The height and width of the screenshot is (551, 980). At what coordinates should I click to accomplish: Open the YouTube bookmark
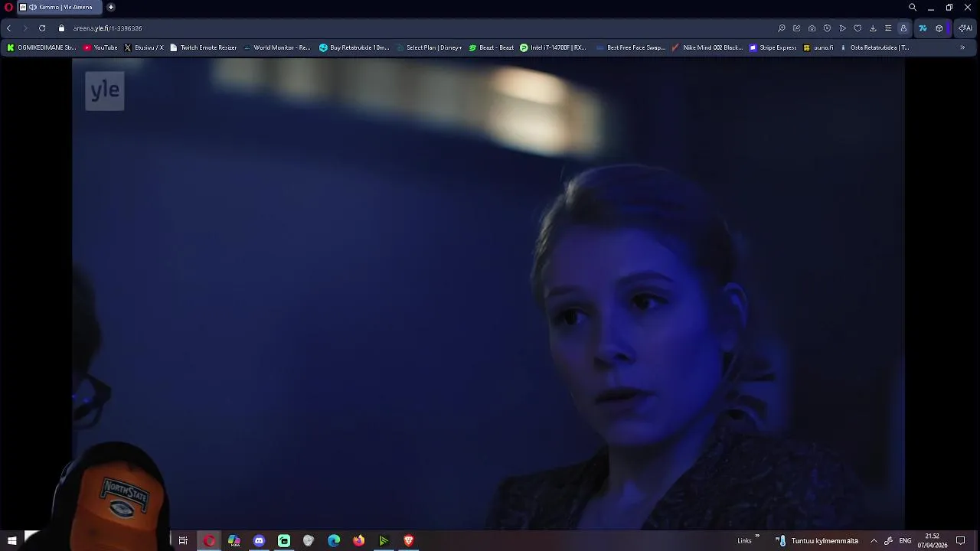point(100,47)
